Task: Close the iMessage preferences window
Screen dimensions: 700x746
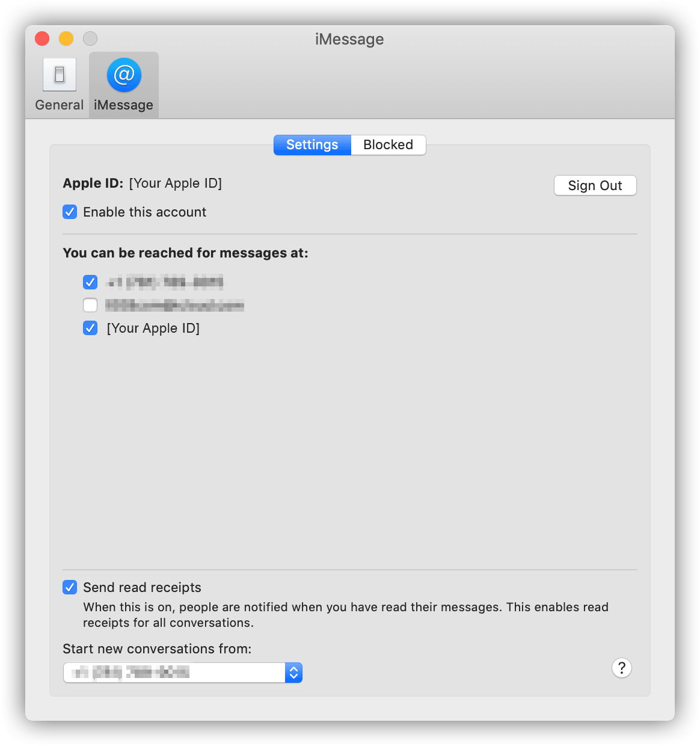Action: tap(42, 39)
